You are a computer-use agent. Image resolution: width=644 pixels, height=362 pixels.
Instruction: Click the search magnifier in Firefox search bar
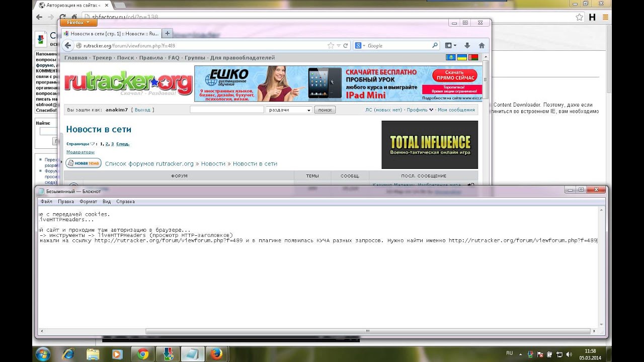click(435, 45)
